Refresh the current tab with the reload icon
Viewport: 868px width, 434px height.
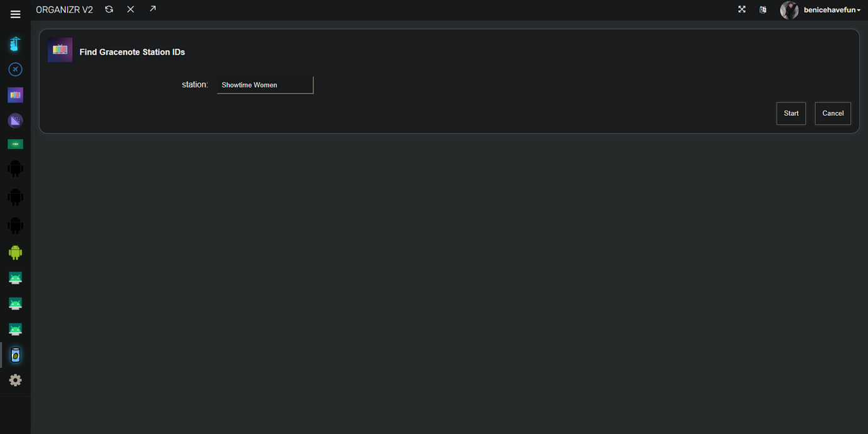[109, 9]
